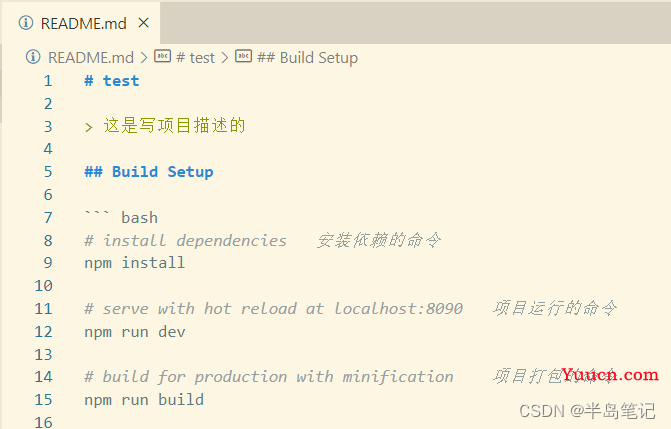Close the README.md tab
Screen dimensions: 671x429
pos(144,23)
